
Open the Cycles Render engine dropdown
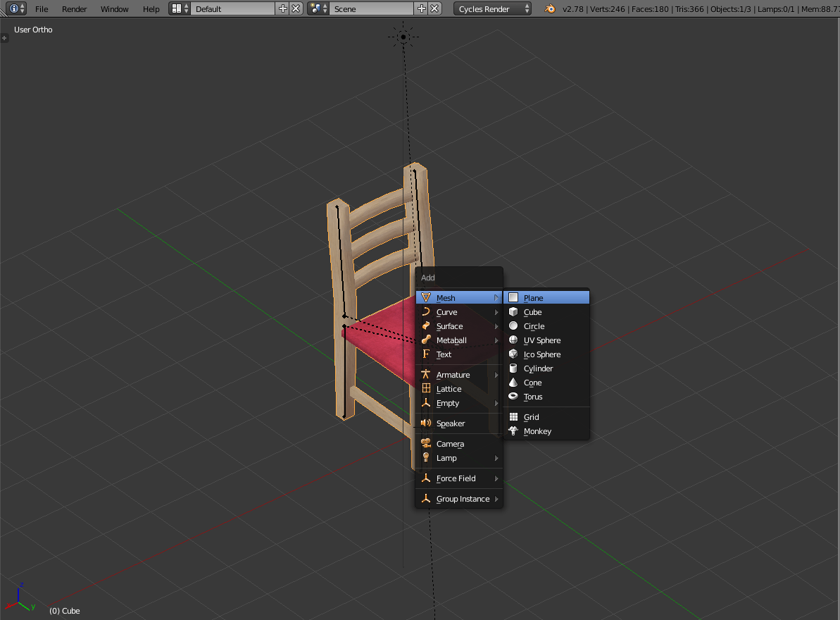[x=493, y=9]
